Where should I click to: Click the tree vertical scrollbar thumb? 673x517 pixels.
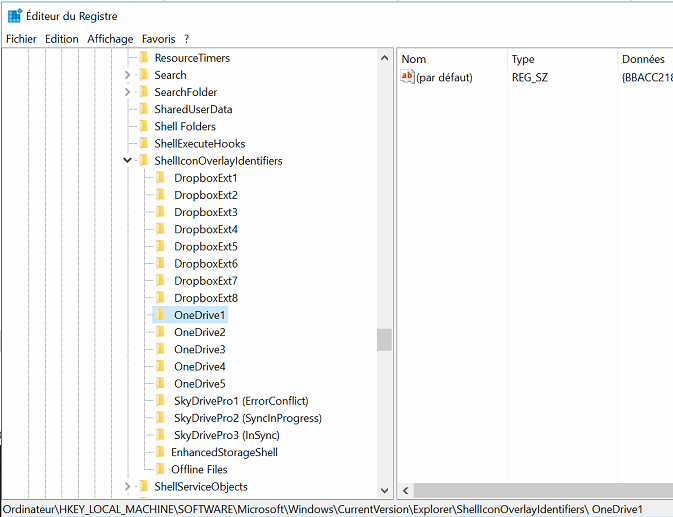click(x=385, y=340)
